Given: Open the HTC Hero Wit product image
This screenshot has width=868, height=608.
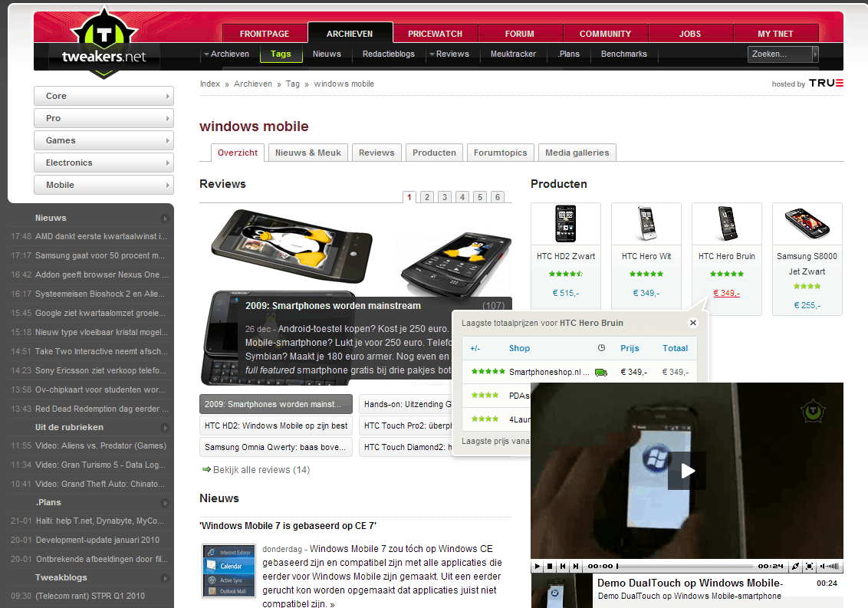Looking at the screenshot, I should (646, 224).
